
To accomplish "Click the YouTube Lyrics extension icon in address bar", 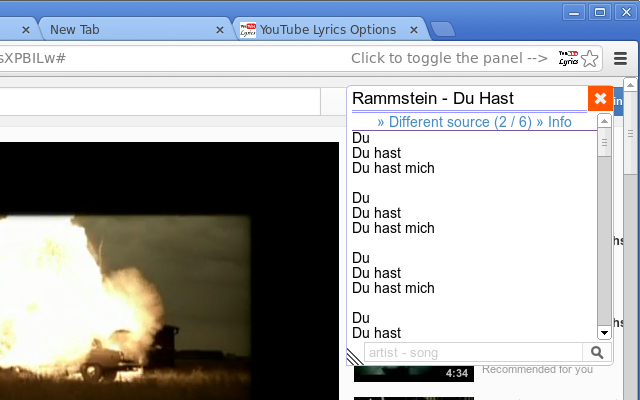I will coord(569,58).
